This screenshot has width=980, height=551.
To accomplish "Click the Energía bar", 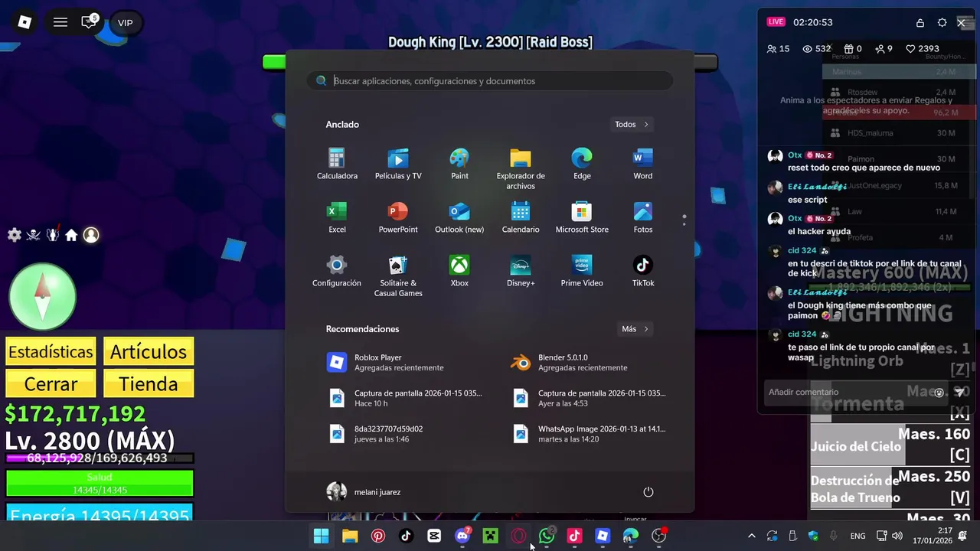I will point(100,512).
